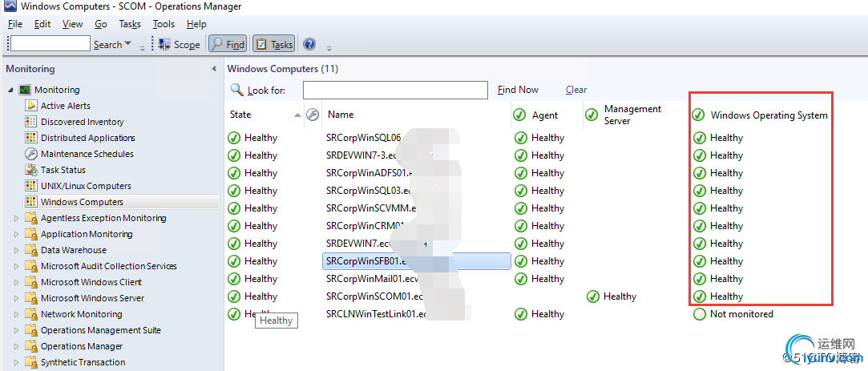Image resolution: width=868 pixels, height=371 pixels.
Task: Click the State Healthy icon for SRCorpWinSQL06
Action: click(x=233, y=137)
